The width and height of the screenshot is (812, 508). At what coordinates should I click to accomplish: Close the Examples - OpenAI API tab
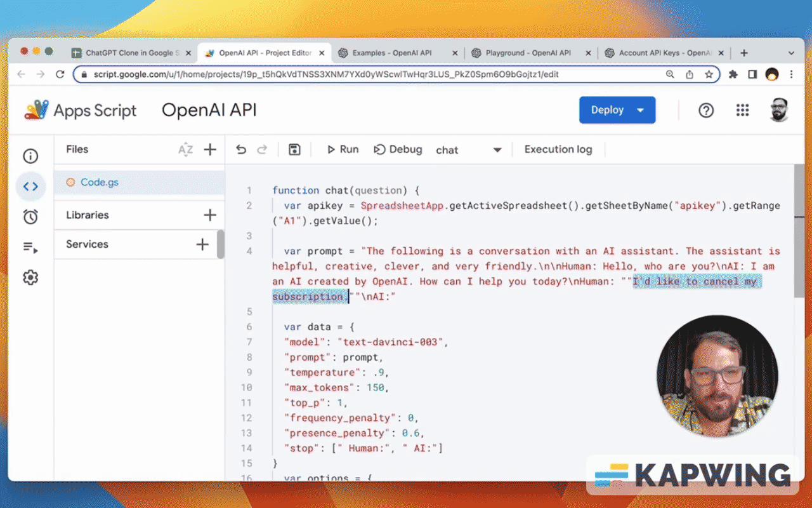pyautogui.click(x=455, y=53)
